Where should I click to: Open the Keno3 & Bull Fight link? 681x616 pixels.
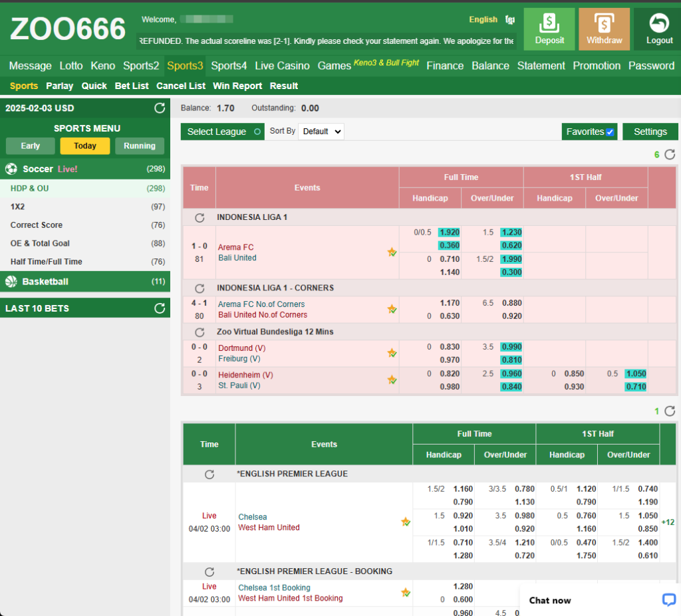click(386, 62)
